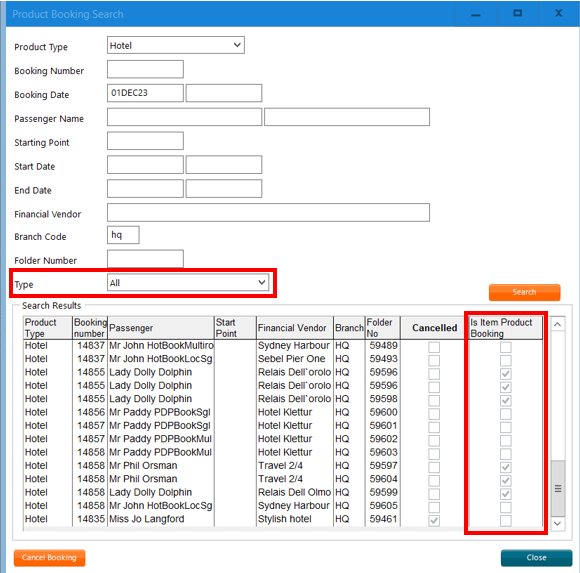
Task: Select the Mr Phil Orsman row with folder 59604
Action: pos(283,479)
